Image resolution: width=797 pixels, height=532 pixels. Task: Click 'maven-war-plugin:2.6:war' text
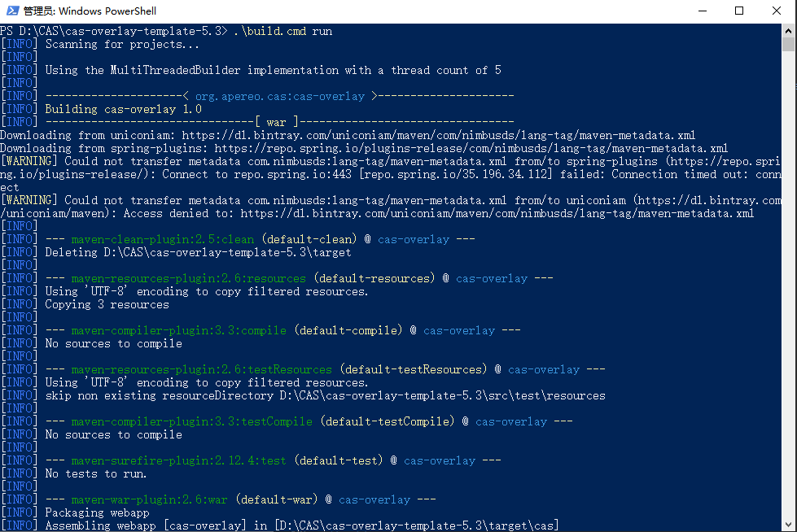[x=150, y=499]
